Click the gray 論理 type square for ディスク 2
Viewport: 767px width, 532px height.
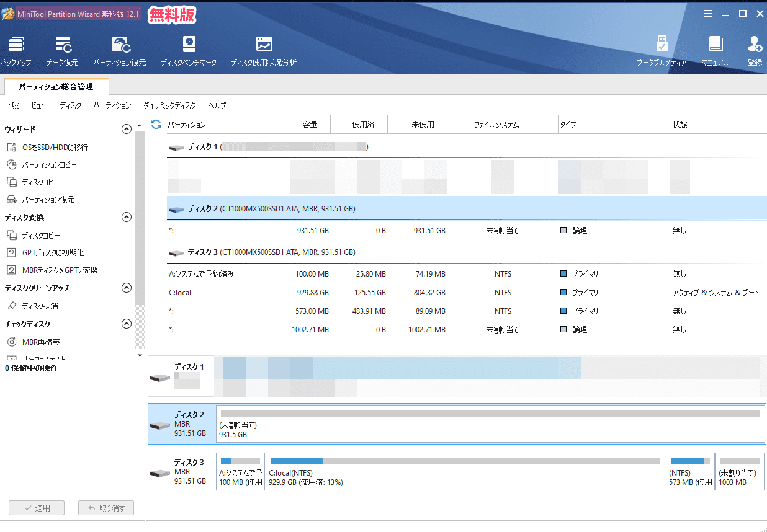(x=563, y=231)
